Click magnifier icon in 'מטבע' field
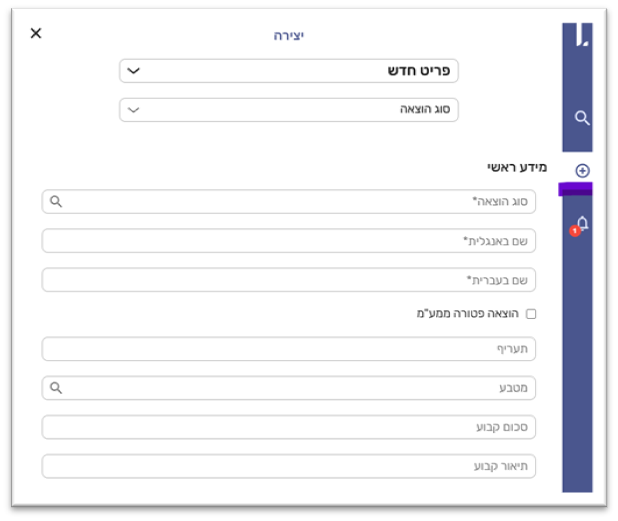This screenshot has width=618, height=521. [x=56, y=388]
